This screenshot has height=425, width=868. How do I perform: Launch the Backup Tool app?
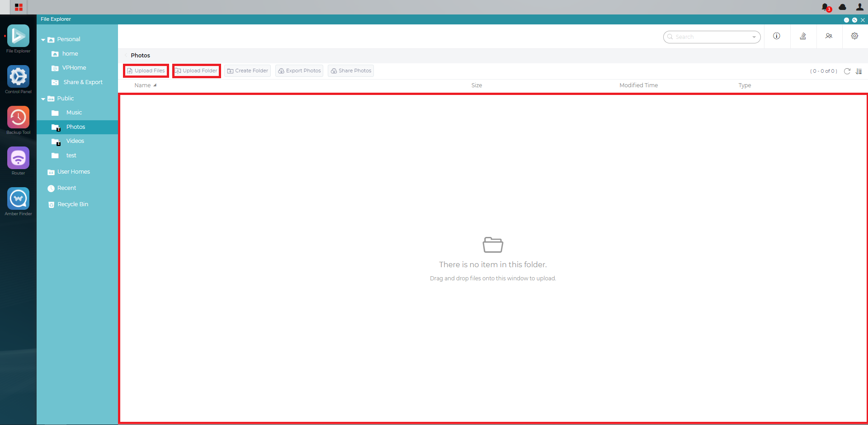[x=18, y=117]
